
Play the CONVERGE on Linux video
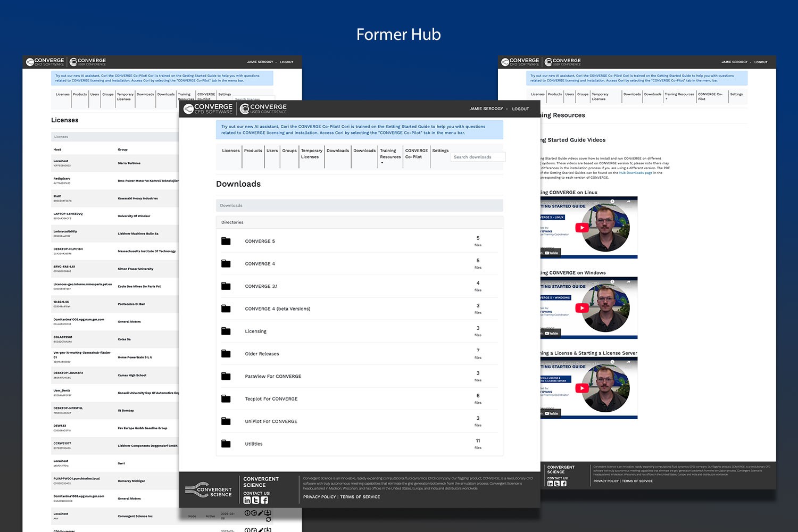(582, 228)
